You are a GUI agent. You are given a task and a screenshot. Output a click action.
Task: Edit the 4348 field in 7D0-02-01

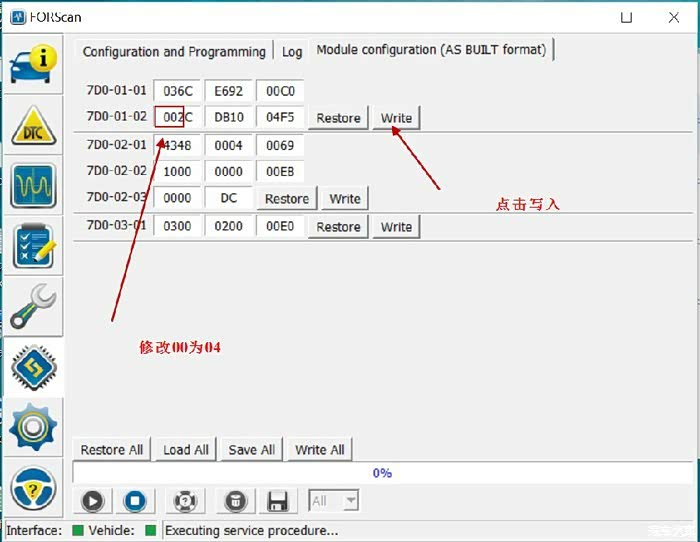[178, 145]
